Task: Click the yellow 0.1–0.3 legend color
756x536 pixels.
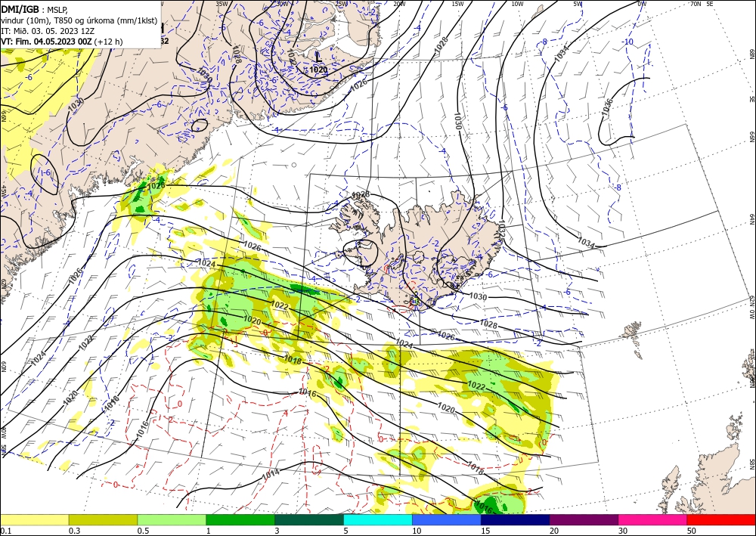Action: [34, 519]
